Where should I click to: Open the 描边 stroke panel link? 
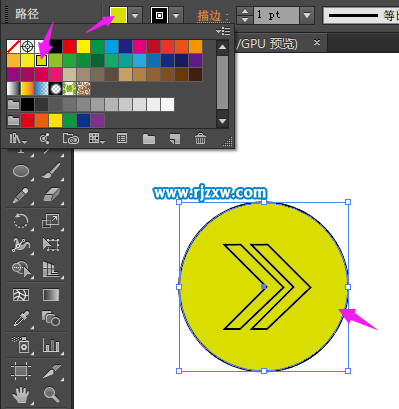coord(213,16)
